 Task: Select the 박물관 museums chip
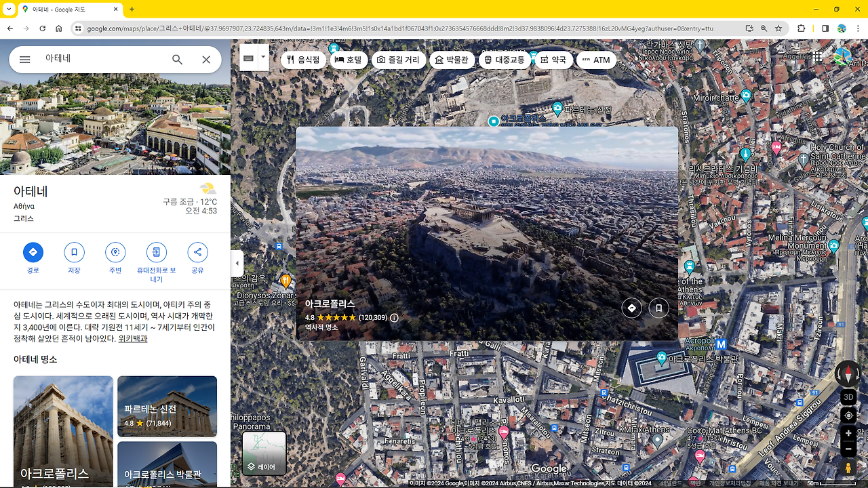point(452,60)
